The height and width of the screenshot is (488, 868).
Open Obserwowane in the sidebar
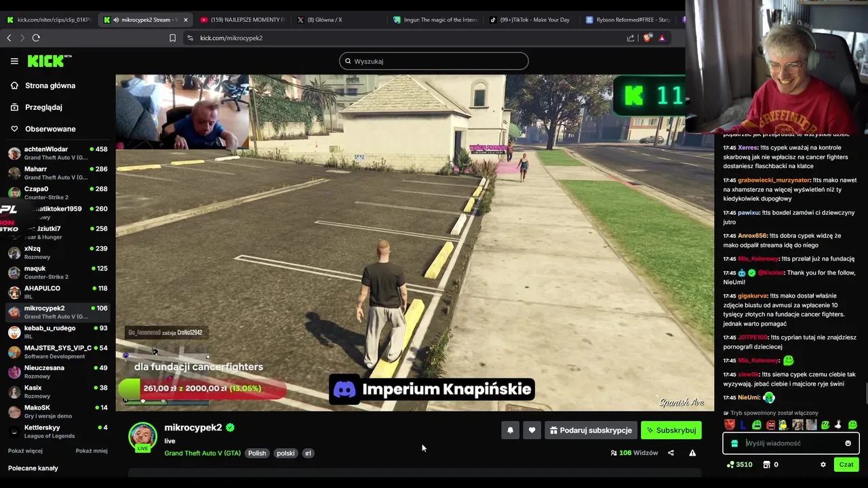tap(50, 129)
